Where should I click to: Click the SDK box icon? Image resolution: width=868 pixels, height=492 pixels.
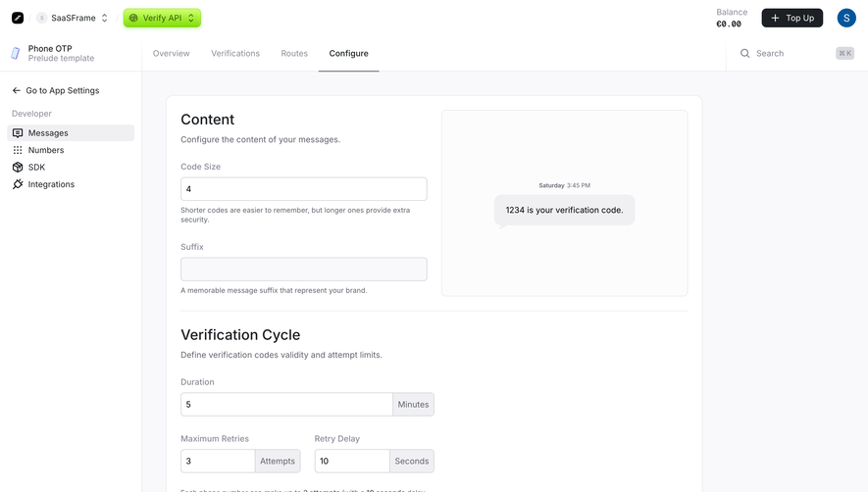click(x=18, y=168)
